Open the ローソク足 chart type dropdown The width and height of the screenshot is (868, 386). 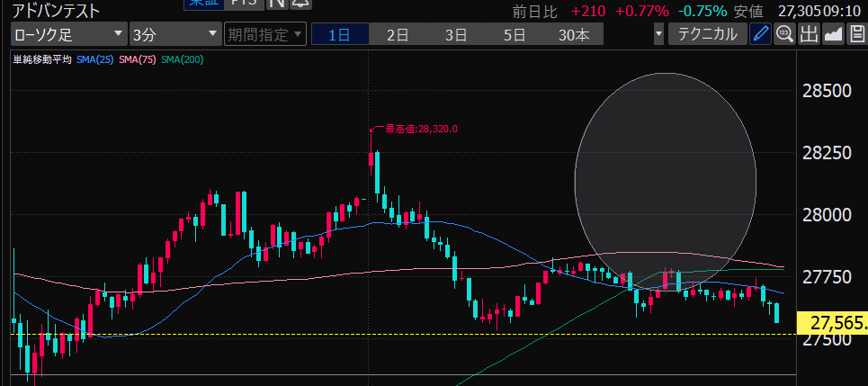coord(68,35)
